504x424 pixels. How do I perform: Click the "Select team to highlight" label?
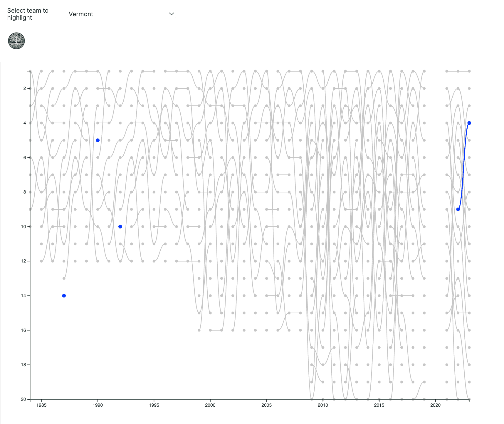click(x=28, y=14)
